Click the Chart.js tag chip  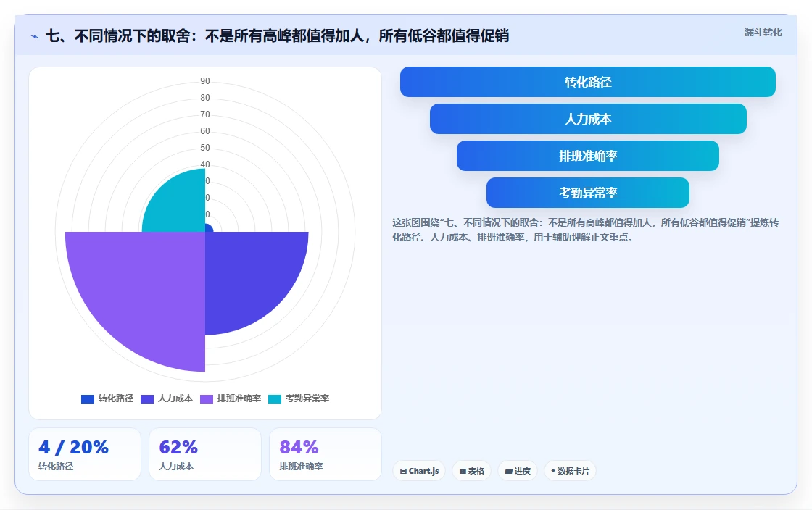coord(419,471)
